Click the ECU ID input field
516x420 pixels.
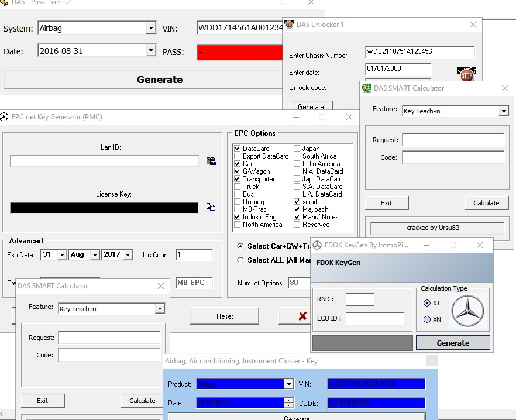[375, 319]
